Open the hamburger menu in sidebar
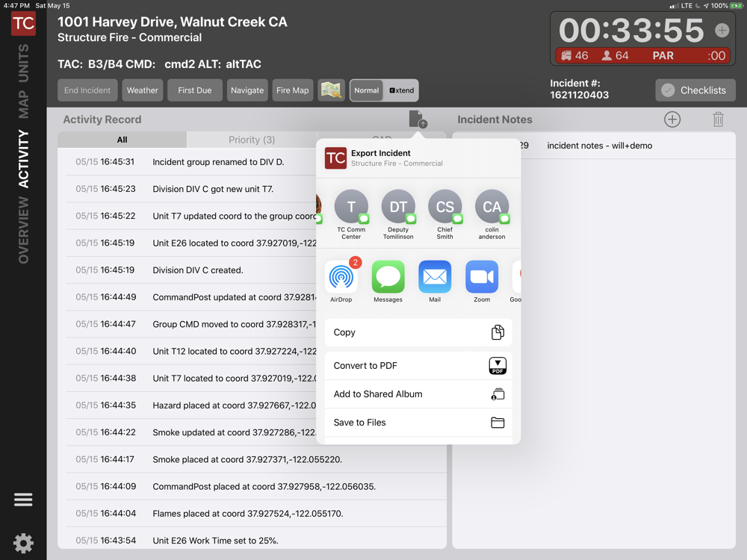Image resolution: width=747 pixels, height=560 pixels. coord(23,500)
